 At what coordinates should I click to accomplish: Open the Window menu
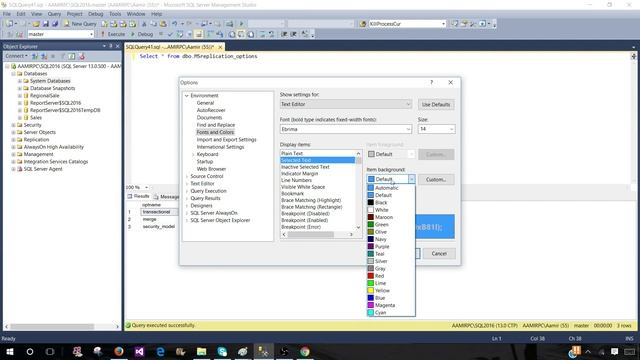click(x=136, y=14)
